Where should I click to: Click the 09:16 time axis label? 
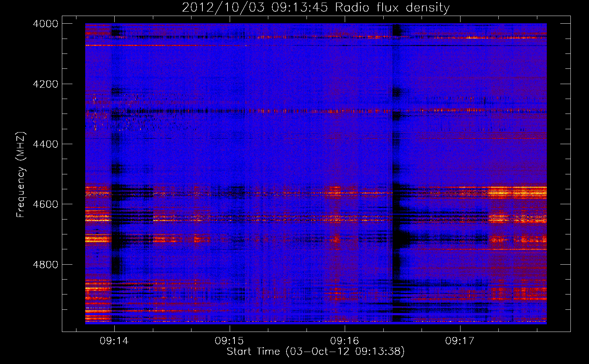point(344,341)
